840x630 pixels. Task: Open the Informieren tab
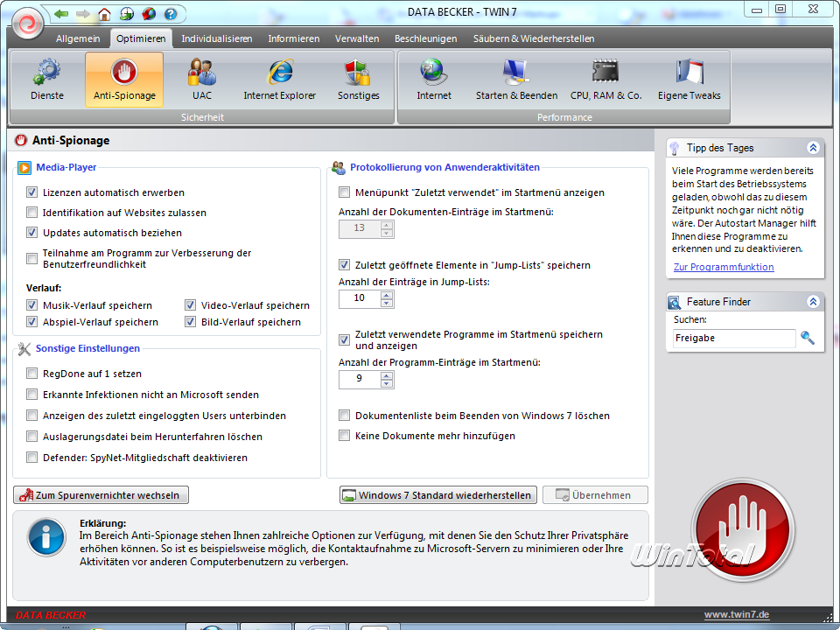(294, 38)
